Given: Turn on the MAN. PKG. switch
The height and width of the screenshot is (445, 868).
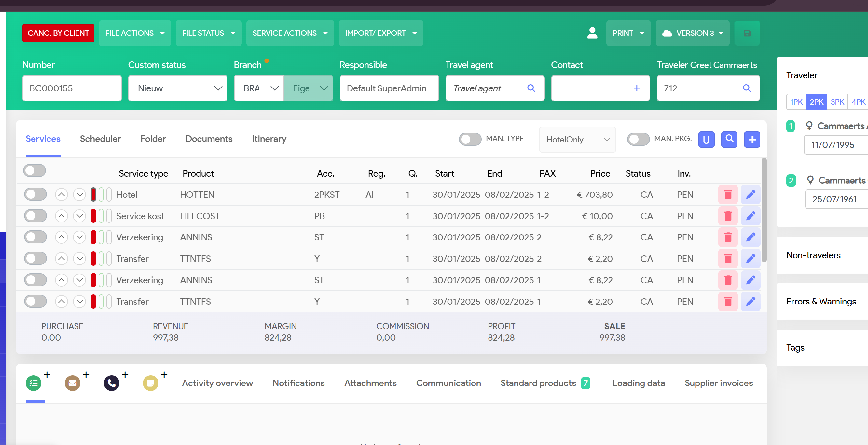Looking at the screenshot, I should point(638,139).
